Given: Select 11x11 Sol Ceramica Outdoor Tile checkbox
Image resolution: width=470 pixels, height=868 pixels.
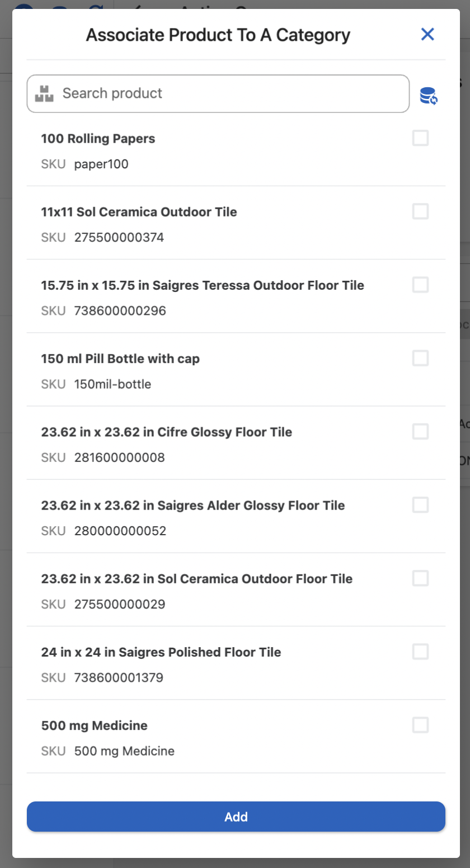Looking at the screenshot, I should point(420,211).
